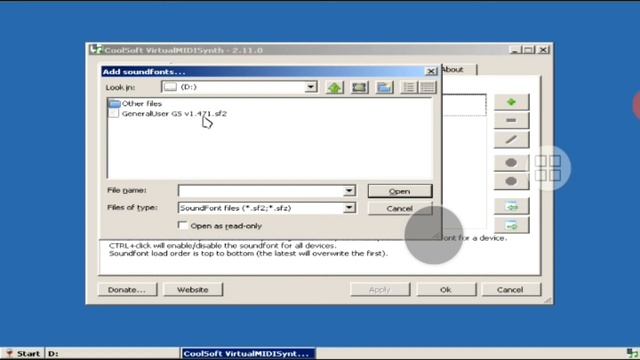Click Cancel in Add soundfonts dialog
640x360 pixels.
click(x=400, y=209)
